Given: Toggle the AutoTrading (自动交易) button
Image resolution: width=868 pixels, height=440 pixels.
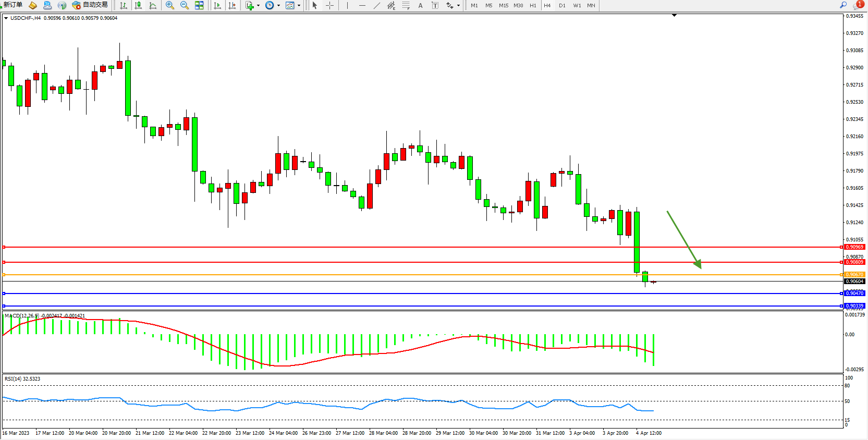Looking at the screenshot, I should (x=90, y=5).
